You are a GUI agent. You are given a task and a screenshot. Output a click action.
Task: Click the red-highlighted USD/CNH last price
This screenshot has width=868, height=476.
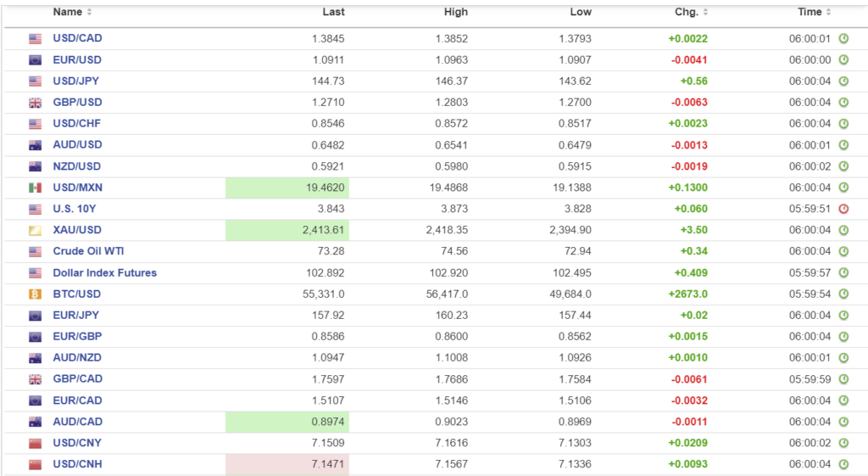pyautogui.click(x=325, y=464)
